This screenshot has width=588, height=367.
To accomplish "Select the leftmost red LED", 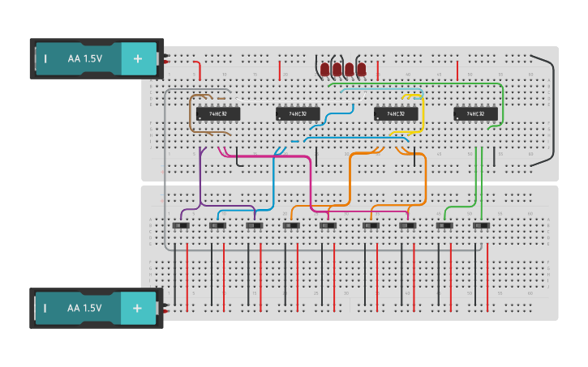I will point(324,70).
